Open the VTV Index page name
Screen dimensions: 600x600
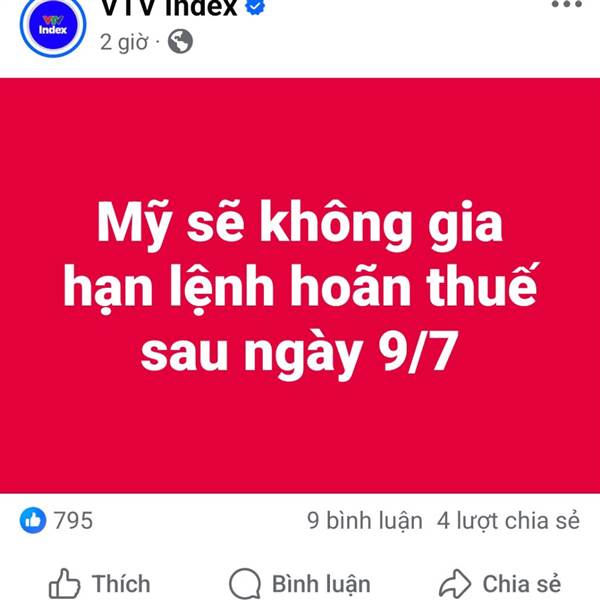pyautogui.click(x=169, y=7)
